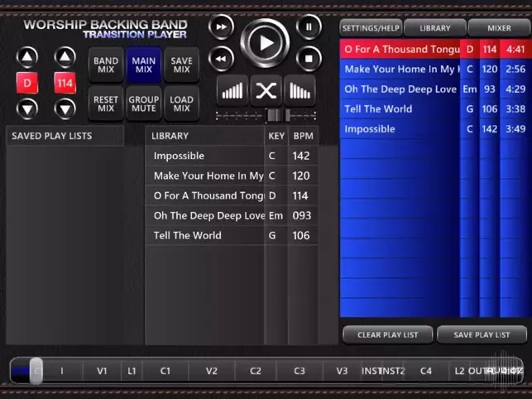532x399 pixels.
Task: Skip back with the rewind button
Action: pyautogui.click(x=221, y=59)
